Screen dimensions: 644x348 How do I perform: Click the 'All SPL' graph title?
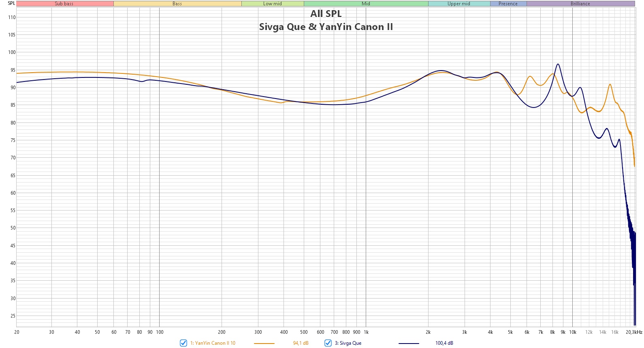coord(326,14)
